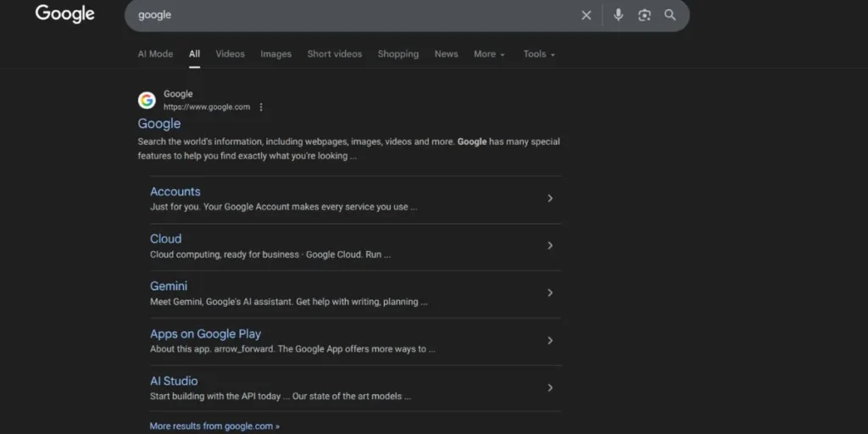The height and width of the screenshot is (434, 868).
Task: Click More results from google.com link
Action: click(x=214, y=426)
